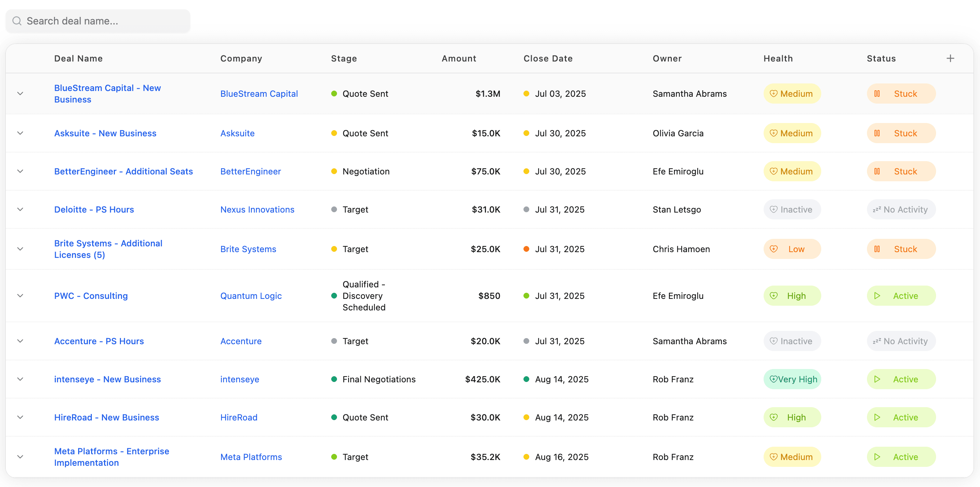Viewport: 980px width, 487px height.
Task: Click the heart icon in intenseye's Very High badge
Action: (773, 379)
